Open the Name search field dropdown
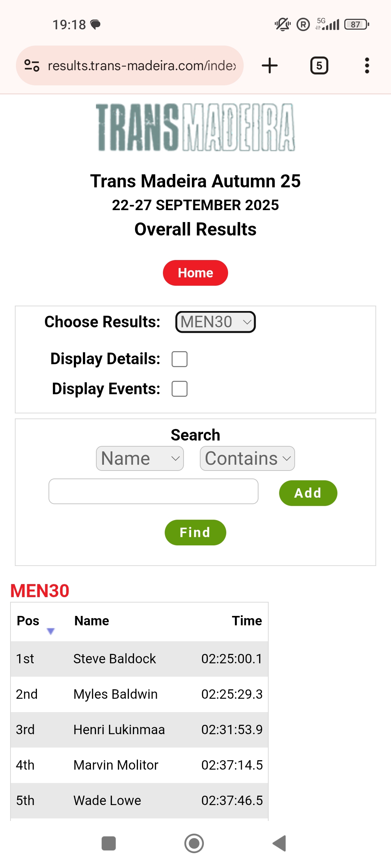This screenshot has height=868, width=391. (140, 459)
